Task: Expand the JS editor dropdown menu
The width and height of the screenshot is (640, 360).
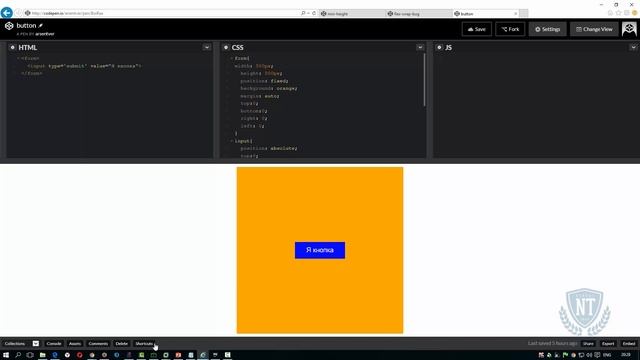Action: [633, 47]
